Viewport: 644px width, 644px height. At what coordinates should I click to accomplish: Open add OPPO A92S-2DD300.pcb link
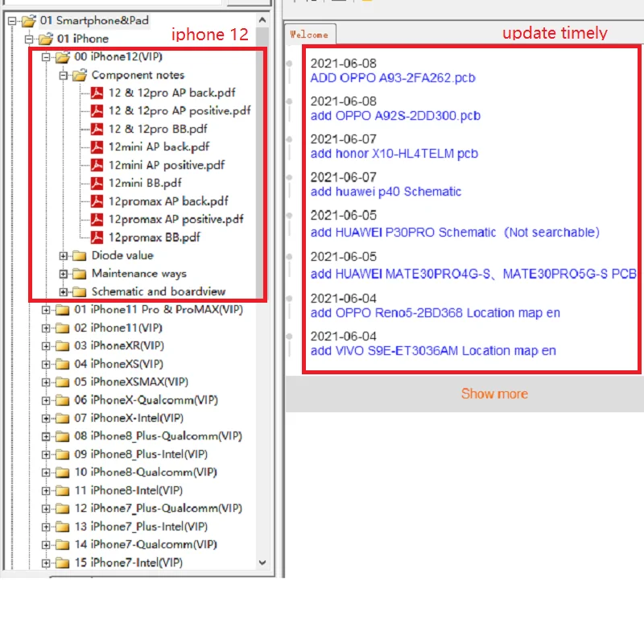395,116
